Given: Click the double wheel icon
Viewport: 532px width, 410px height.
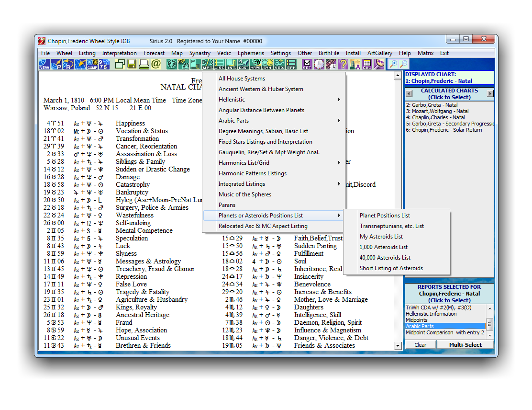Looking at the screenshot, I should pyautogui.click(x=184, y=64).
